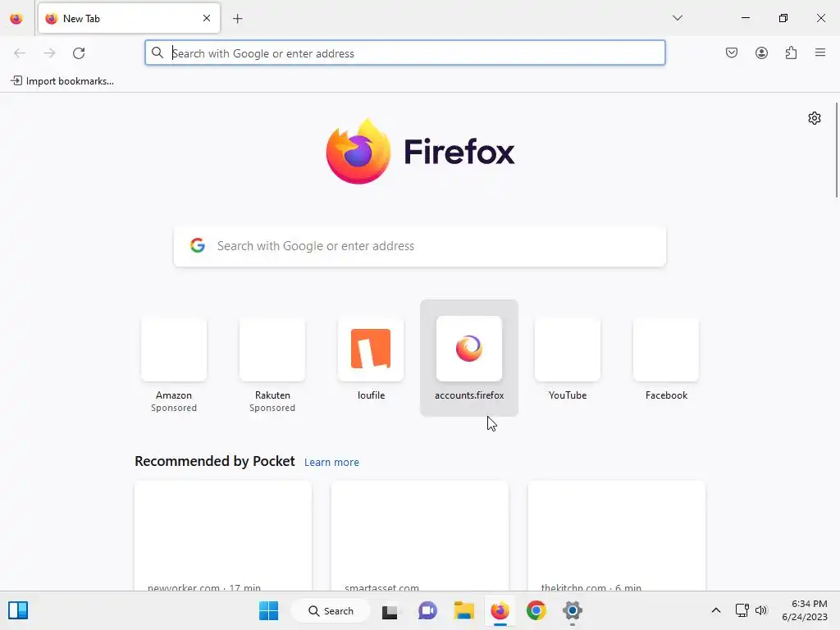Open the Settings gear on taskbar
This screenshot has width=840, height=630.
pos(572,610)
